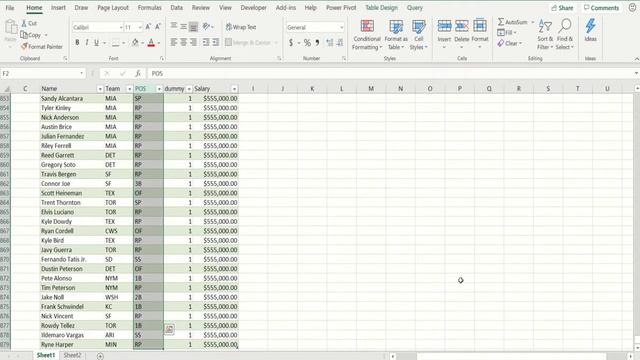Toggle Bold formatting
Viewport: 640px width, 360px height.
tap(77, 42)
